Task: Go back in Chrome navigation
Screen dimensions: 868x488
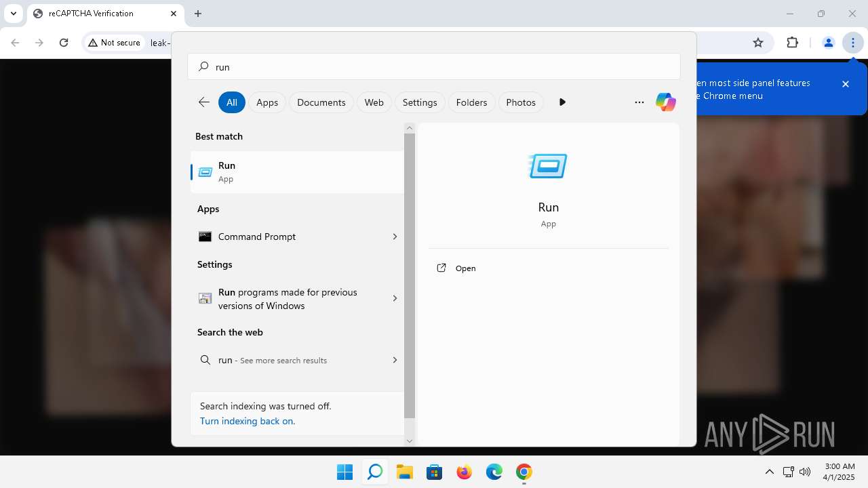Action: click(15, 43)
